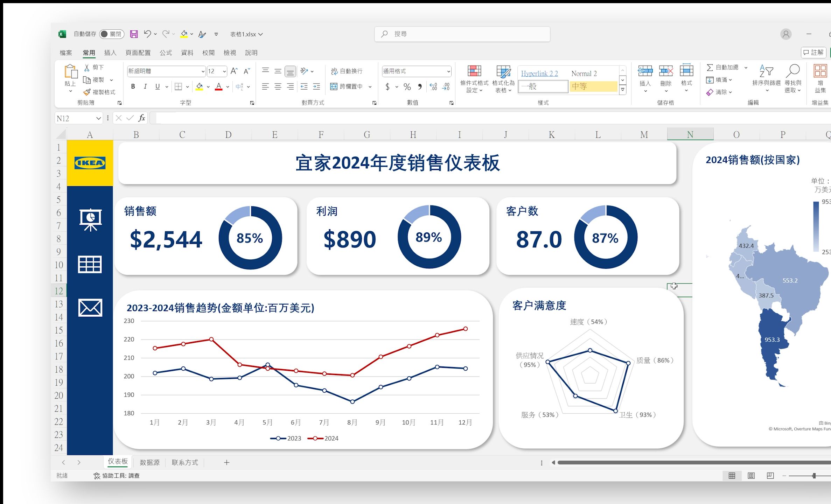This screenshot has width=831, height=504.
Task: Click the increase indent icon
Action: [x=316, y=86]
